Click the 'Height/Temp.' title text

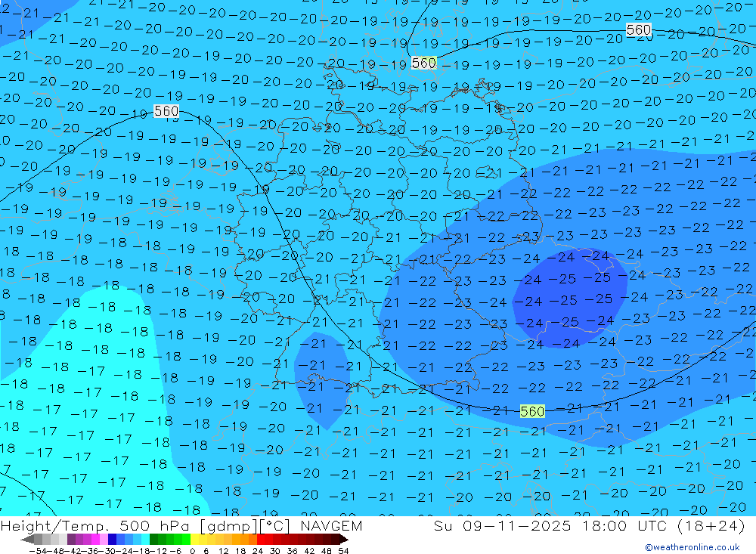coord(57,525)
